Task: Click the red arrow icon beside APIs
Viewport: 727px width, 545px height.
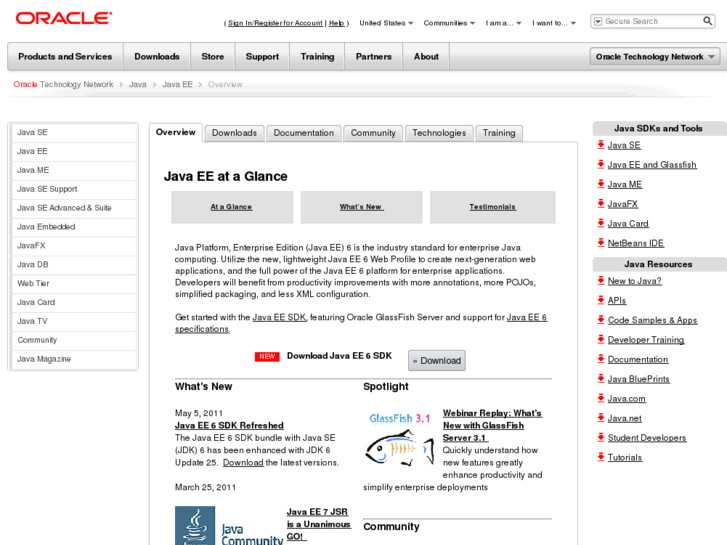Action: point(601,300)
